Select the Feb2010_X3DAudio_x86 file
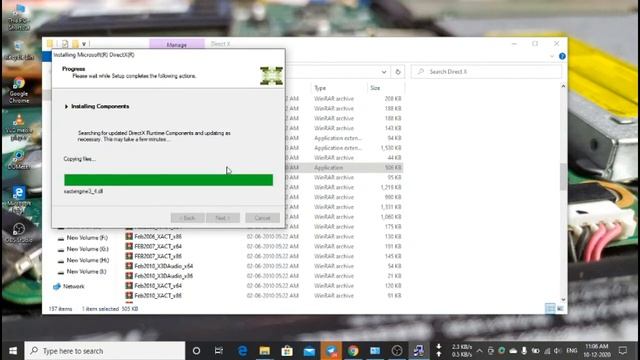 (164, 276)
